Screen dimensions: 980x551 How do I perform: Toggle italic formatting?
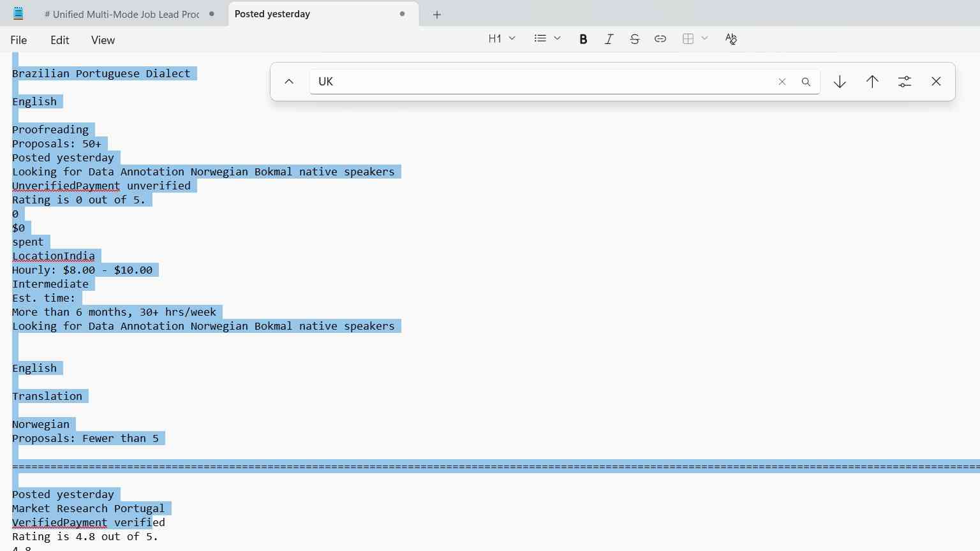tap(609, 39)
